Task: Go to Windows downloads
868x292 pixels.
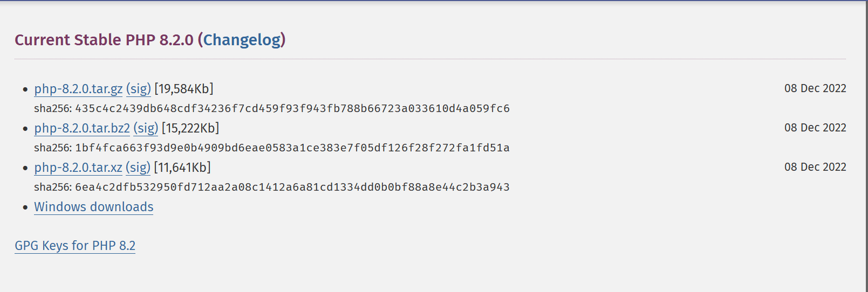Action: click(x=94, y=207)
